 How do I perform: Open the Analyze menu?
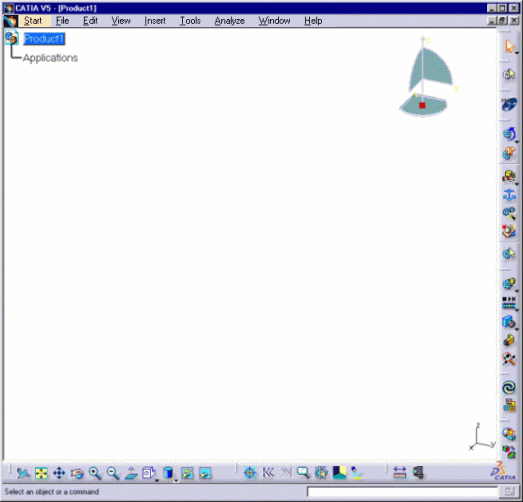coord(230,21)
